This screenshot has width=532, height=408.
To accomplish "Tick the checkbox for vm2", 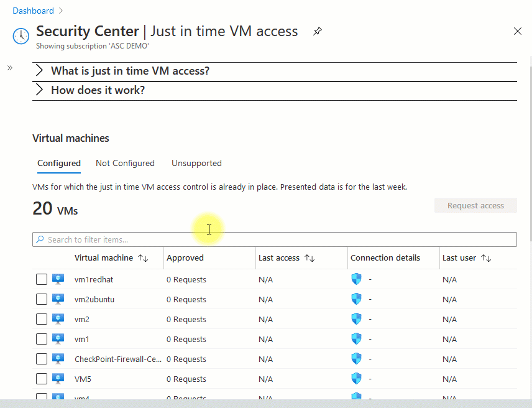I will pyautogui.click(x=42, y=319).
